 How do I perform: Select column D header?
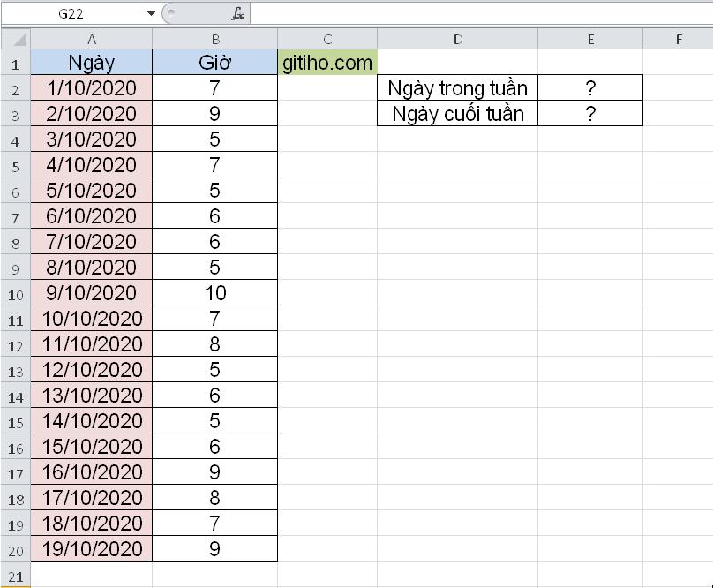pos(457,39)
